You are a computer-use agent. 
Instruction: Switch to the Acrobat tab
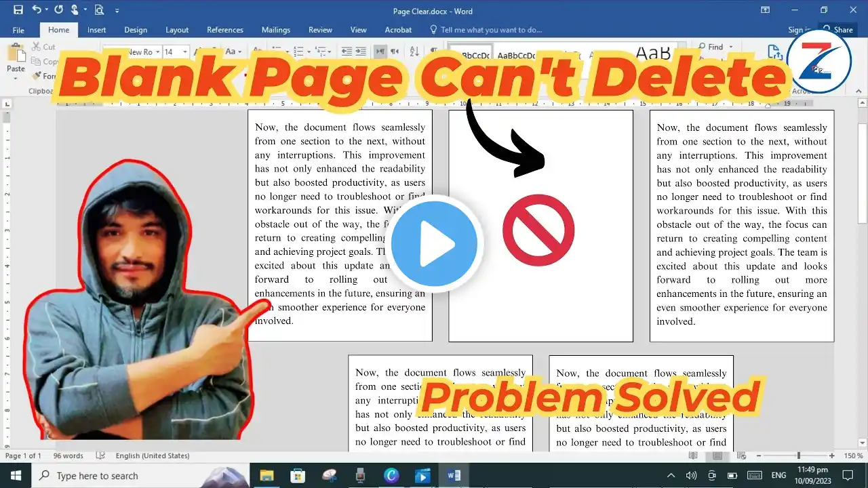click(x=398, y=30)
